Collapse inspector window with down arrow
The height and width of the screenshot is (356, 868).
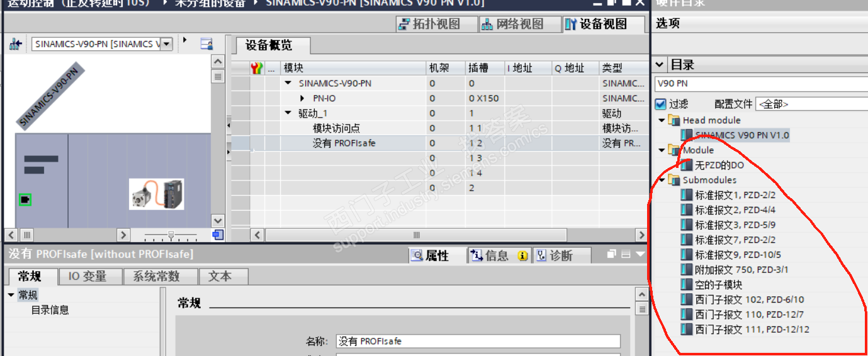641,254
